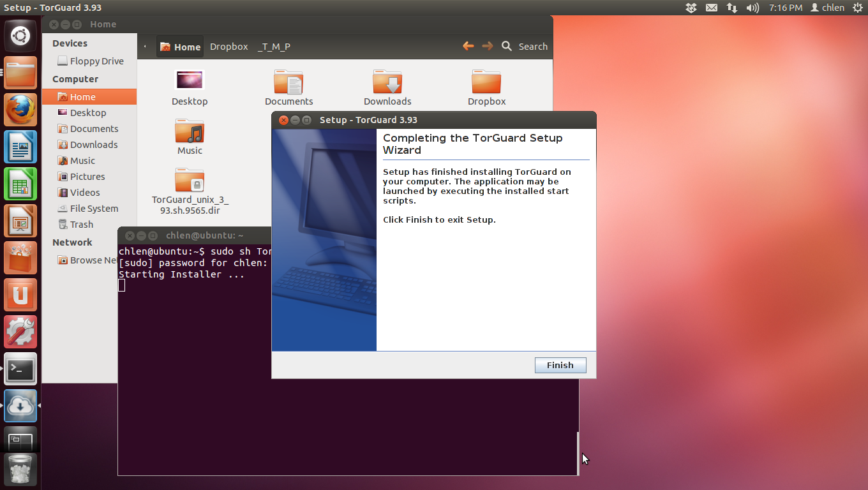Launch LibreOffice Writer from the launcher
Screen dimensions: 868x490
coord(20,147)
